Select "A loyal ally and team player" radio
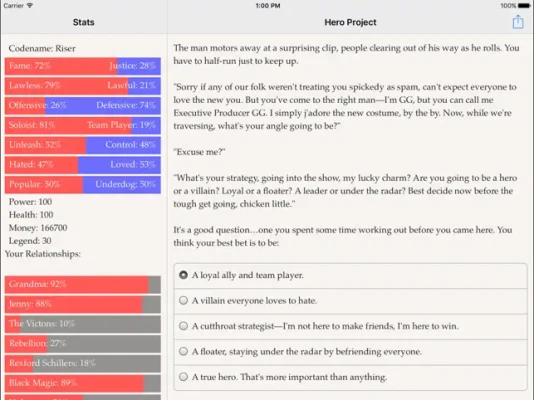This screenshot has width=534, height=400. coord(183,275)
